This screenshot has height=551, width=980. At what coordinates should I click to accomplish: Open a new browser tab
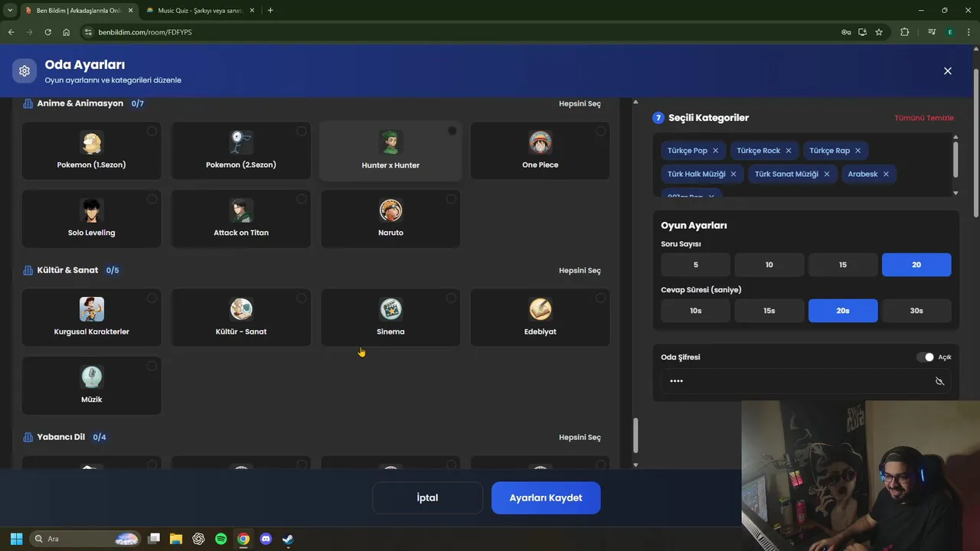coord(270,10)
